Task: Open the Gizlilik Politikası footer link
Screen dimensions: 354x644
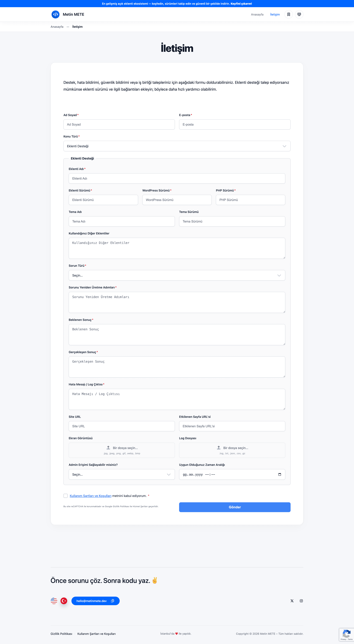Action: tap(61, 634)
